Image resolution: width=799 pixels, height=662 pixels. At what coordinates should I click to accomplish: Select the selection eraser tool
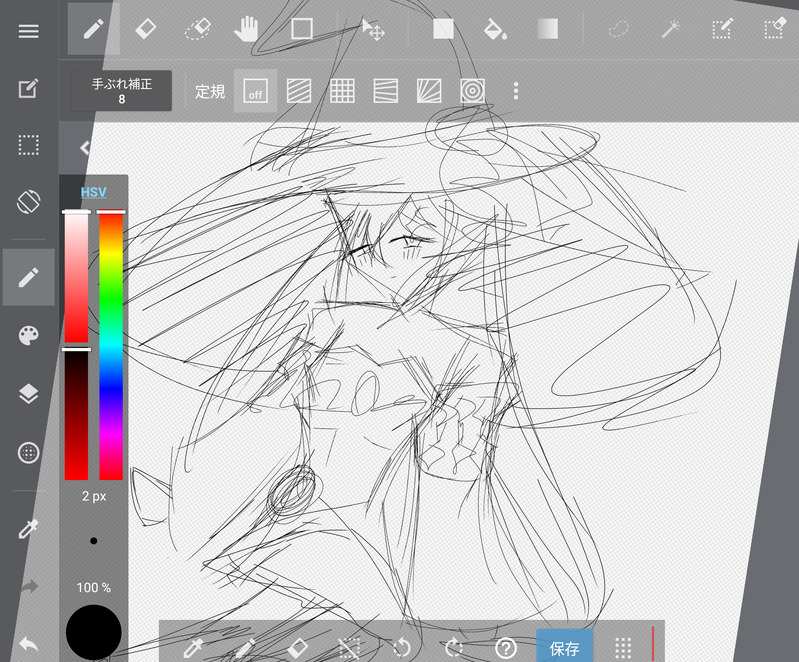coord(775,29)
